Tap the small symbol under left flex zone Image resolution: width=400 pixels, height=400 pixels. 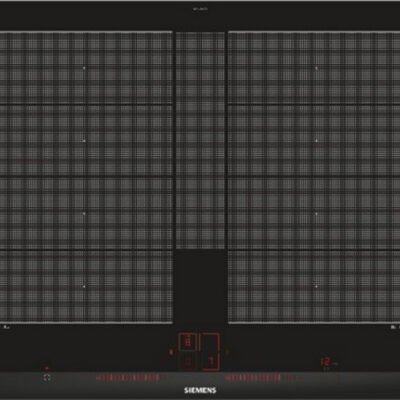click(x=6, y=327)
